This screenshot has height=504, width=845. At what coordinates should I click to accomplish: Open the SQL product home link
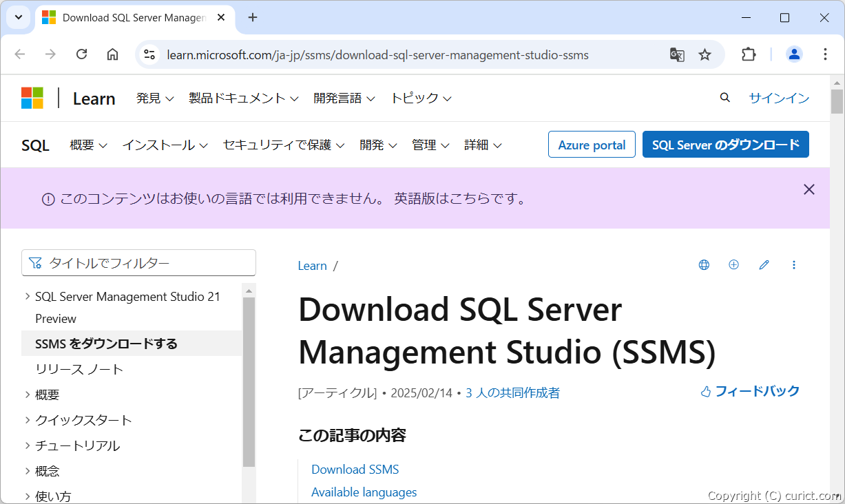(35, 145)
